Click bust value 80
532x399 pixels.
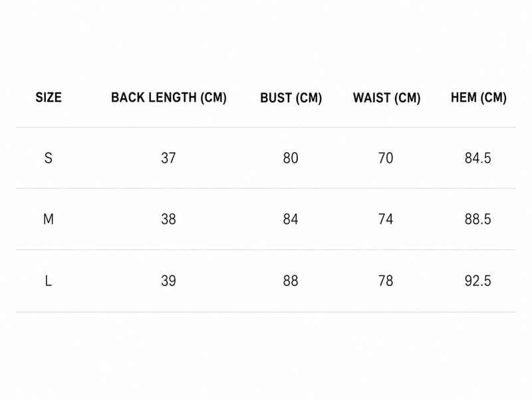291,158
